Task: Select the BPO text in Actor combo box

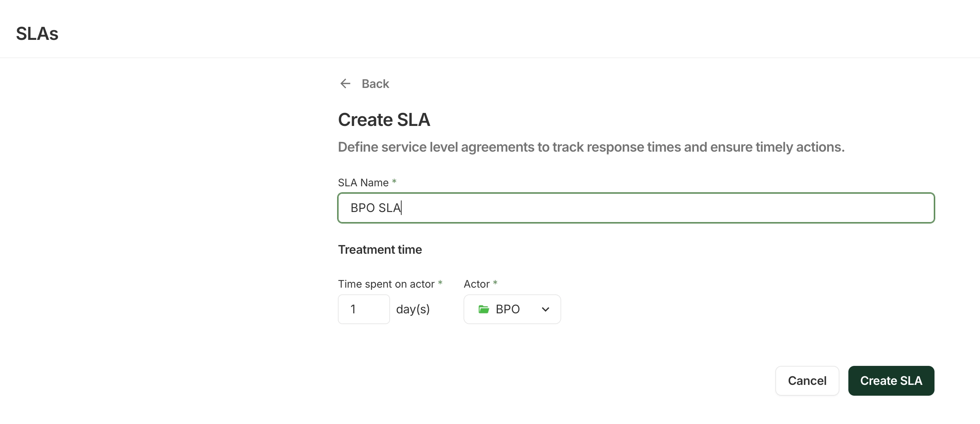Action: 508,309
